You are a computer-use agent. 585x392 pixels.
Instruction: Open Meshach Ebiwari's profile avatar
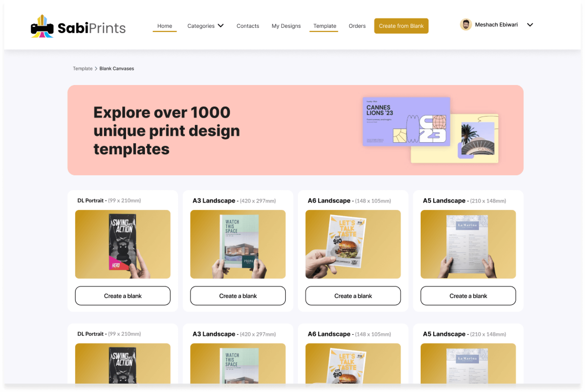(466, 25)
